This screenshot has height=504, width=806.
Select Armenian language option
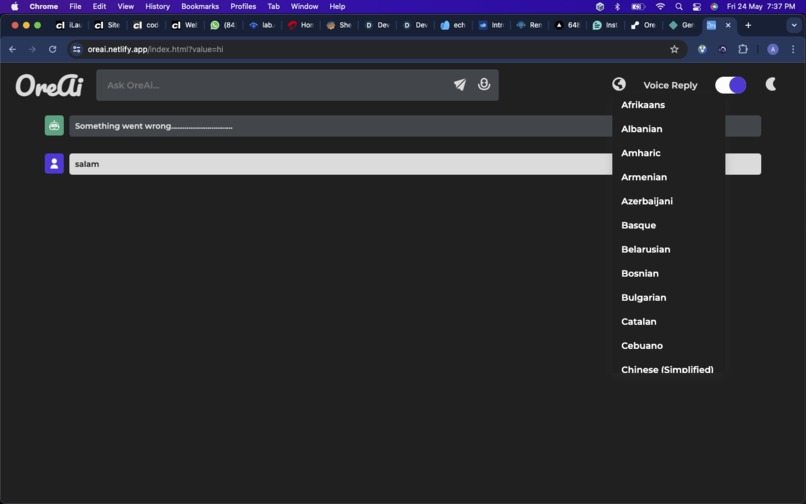(644, 177)
